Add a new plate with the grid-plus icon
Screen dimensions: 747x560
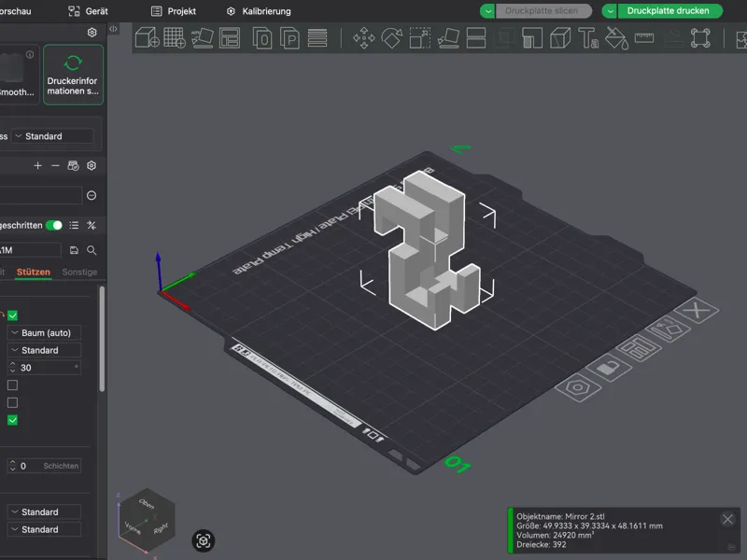[x=175, y=37]
